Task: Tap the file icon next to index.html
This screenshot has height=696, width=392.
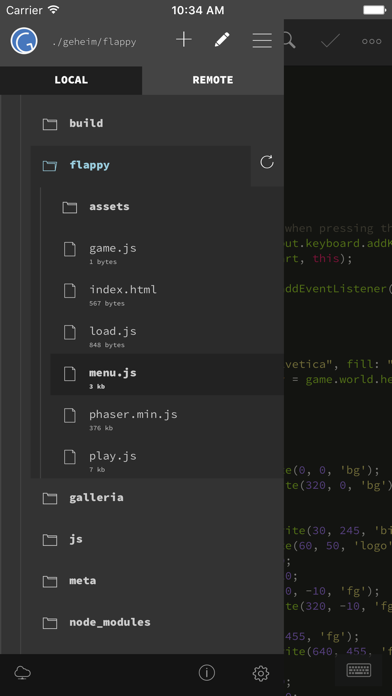Action: pyautogui.click(x=70, y=290)
